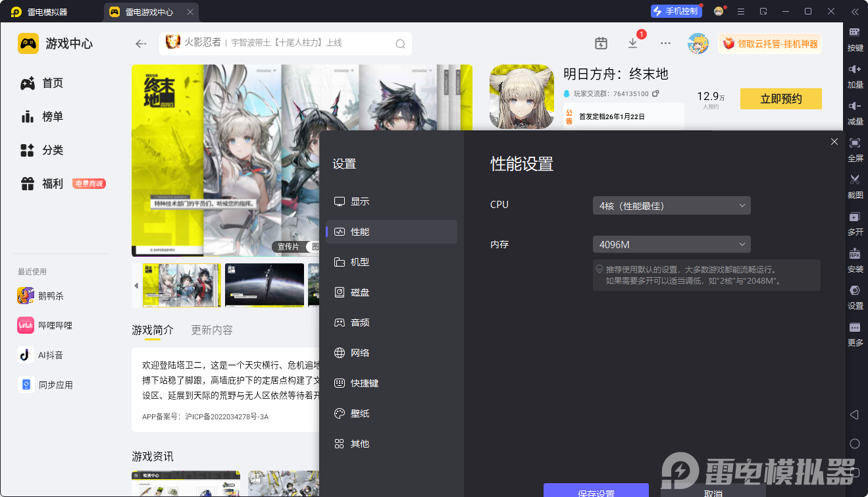Open the keymapping (按键) tool in right sidebar

(855, 38)
